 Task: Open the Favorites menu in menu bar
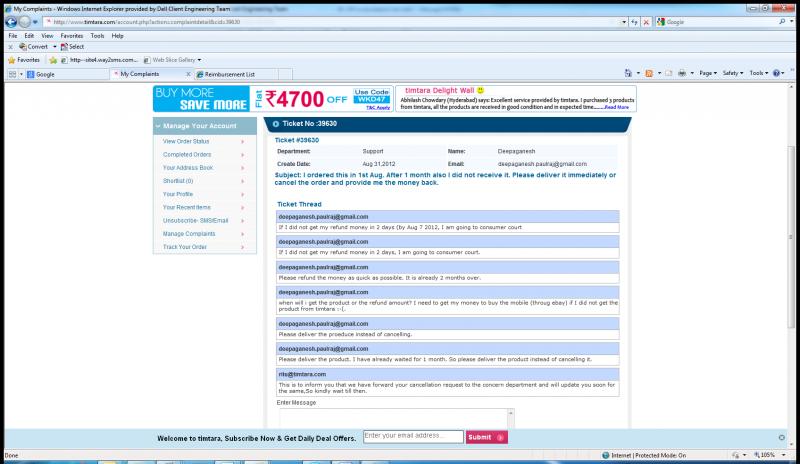(71, 36)
